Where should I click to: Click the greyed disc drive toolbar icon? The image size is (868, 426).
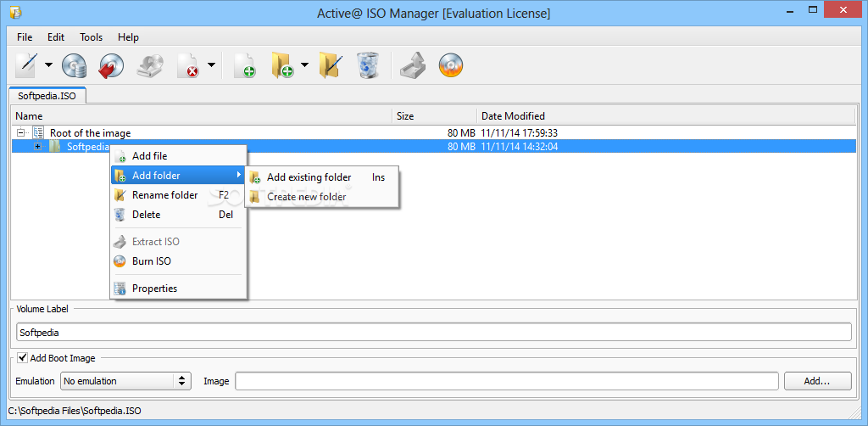coord(149,64)
